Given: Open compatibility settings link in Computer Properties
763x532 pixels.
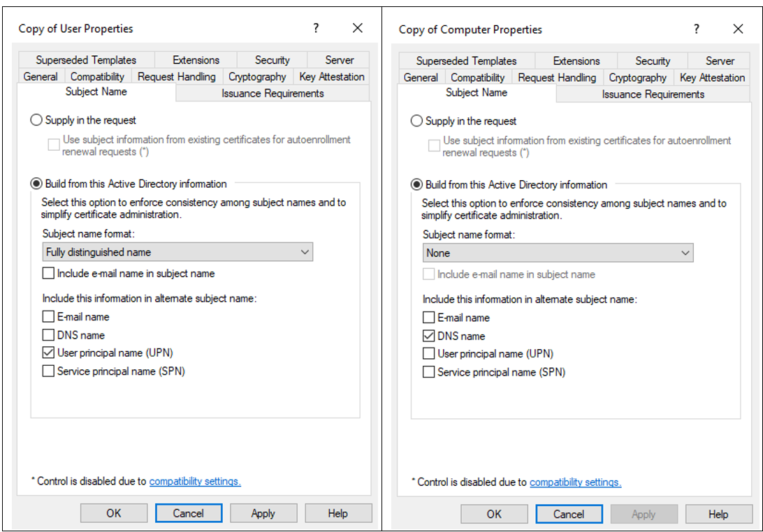Looking at the screenshot, I should pos(575,482).
